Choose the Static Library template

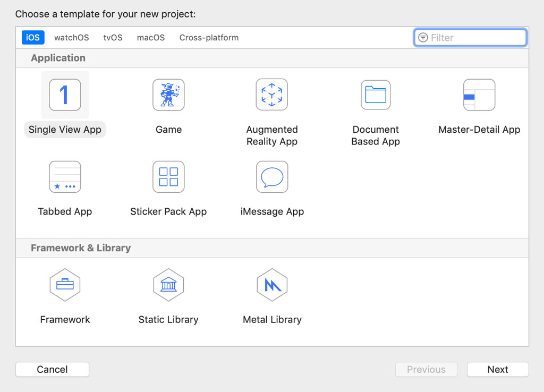(168, 285)
